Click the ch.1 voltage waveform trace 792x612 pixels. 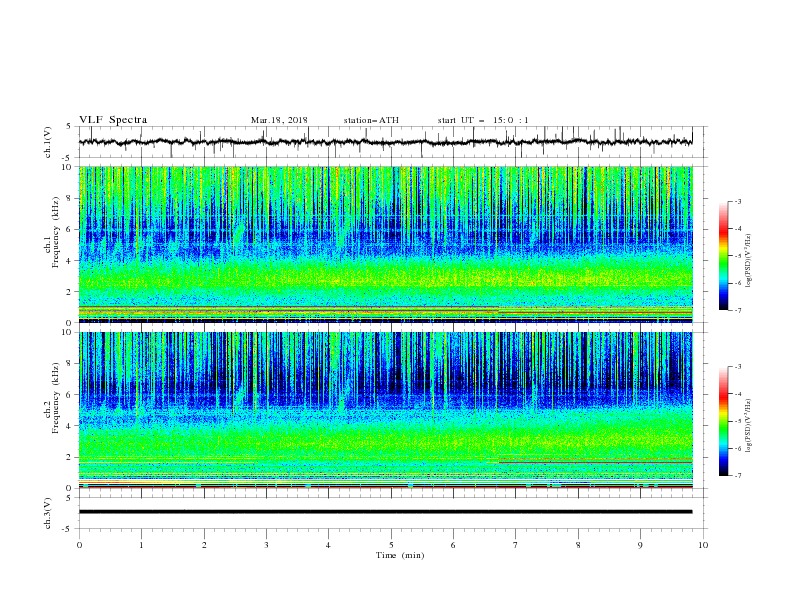coord(385,142)
